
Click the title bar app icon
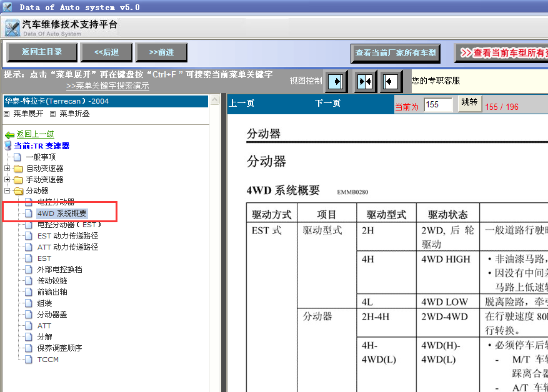click(7, 6)
